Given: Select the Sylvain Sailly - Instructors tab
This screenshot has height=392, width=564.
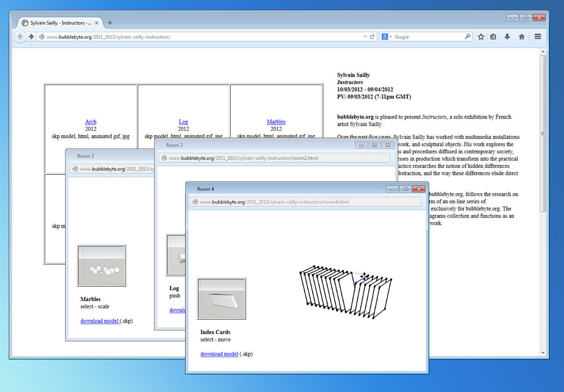Looking at the screenshot, I should [60, 23].
